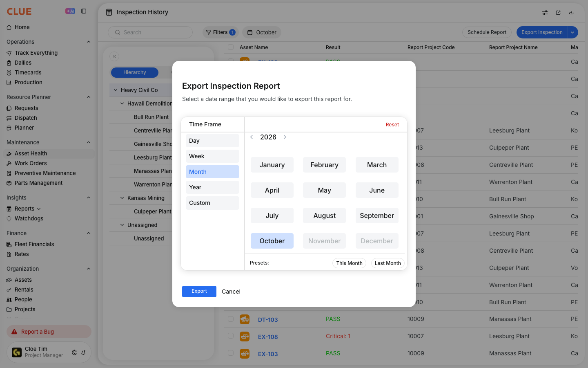588x368 pixels.
Task: Go to Dailies in sidebar
Action: point(23,63)
